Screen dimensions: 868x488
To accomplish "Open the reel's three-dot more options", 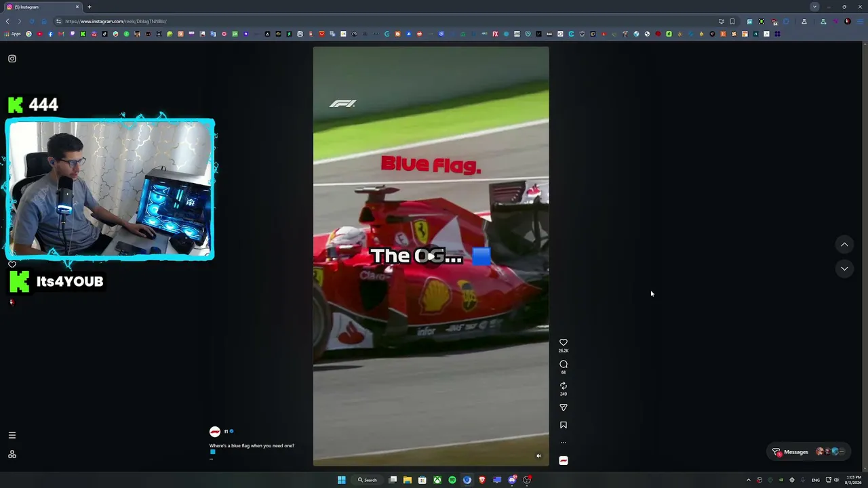I will click(x=563, y=443).
